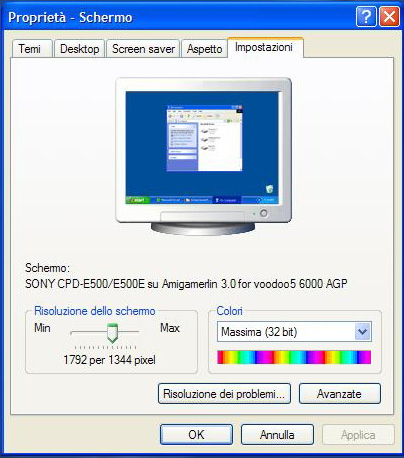Cancel using the Annulla button
This screenshot has width=404, height=458.
point(277,434)
